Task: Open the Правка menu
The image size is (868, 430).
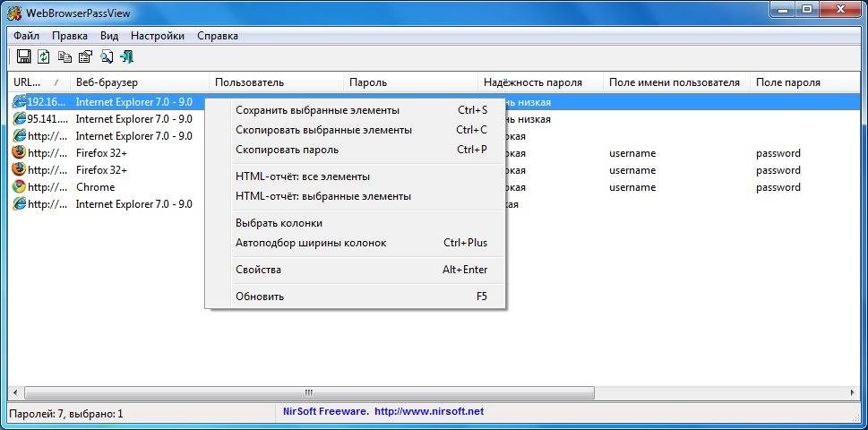Action: [x=70, y=36]
